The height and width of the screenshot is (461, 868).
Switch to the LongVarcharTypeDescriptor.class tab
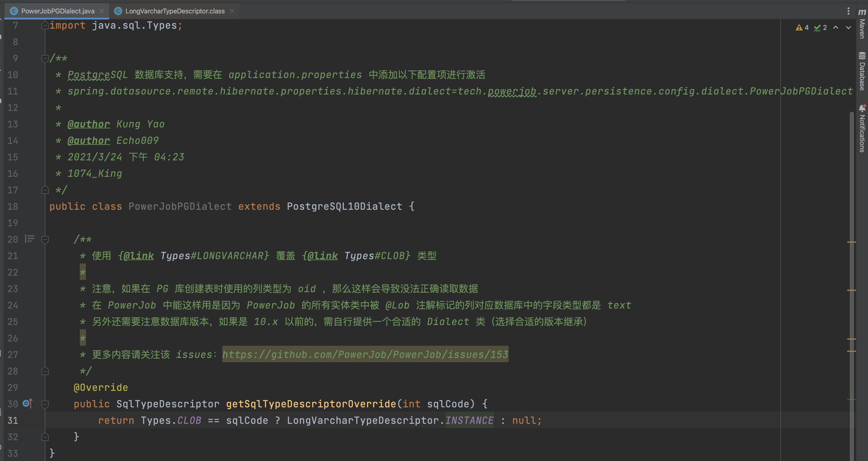(x=175, y=11)
